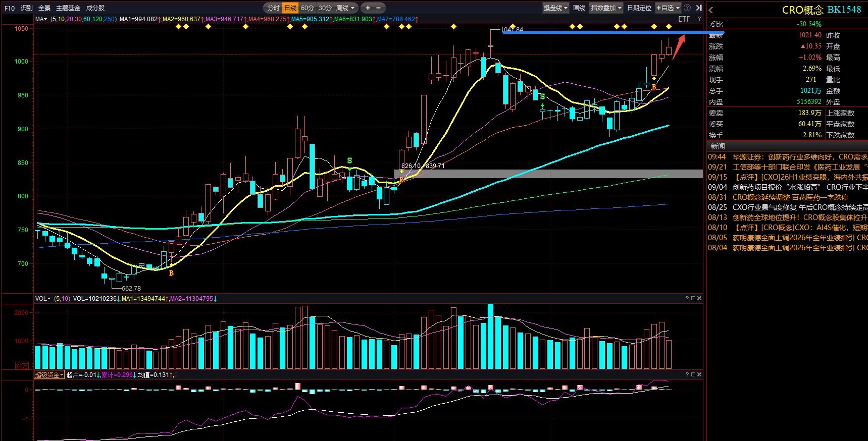868x441 pixels.
Task: Open MA indicator help question mark beside ETF
Action: (x=699, y=19)
